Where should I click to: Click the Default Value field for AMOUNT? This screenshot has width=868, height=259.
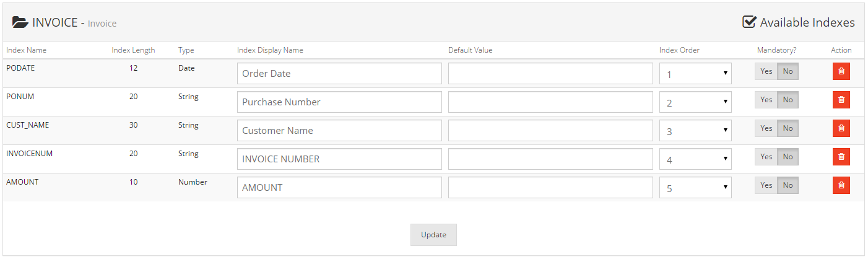pos(550,187)
